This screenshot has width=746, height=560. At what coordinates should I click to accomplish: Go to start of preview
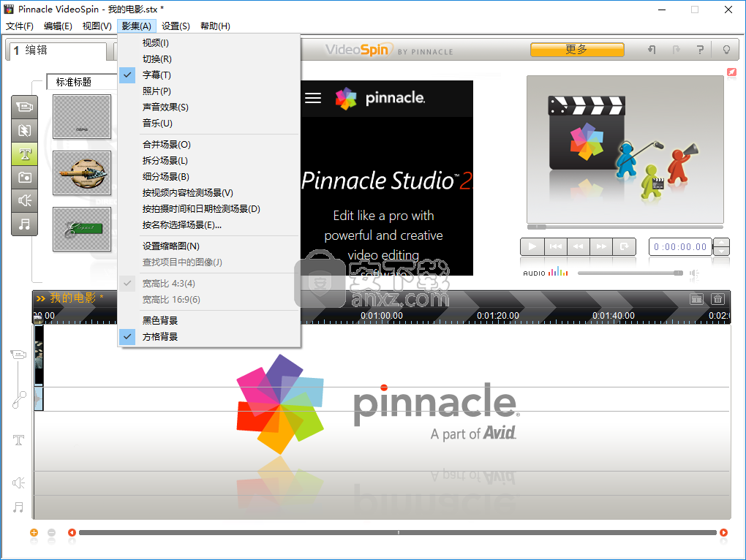point(555,246)
